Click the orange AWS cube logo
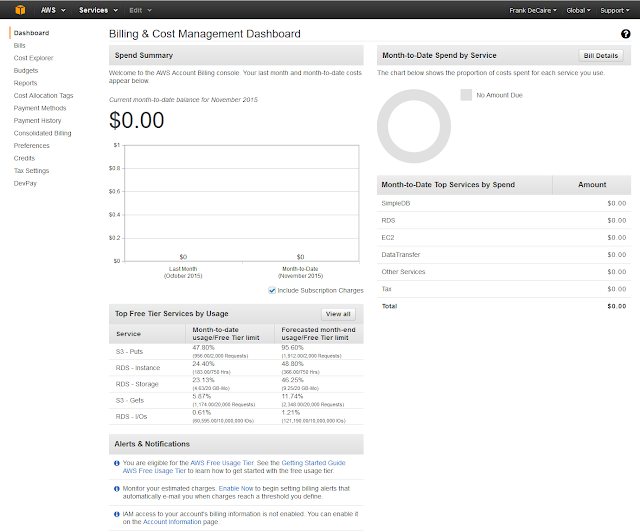The image size is (640, 532). (20, 10)
